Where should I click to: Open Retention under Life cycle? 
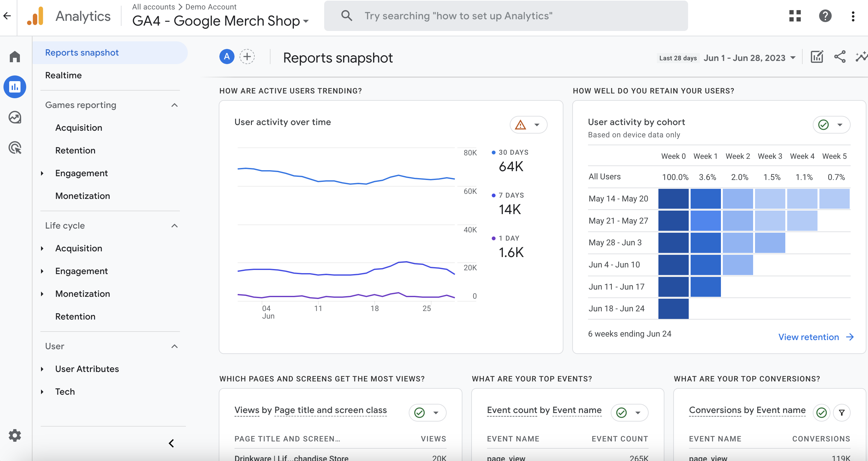[x=75, y=316]
